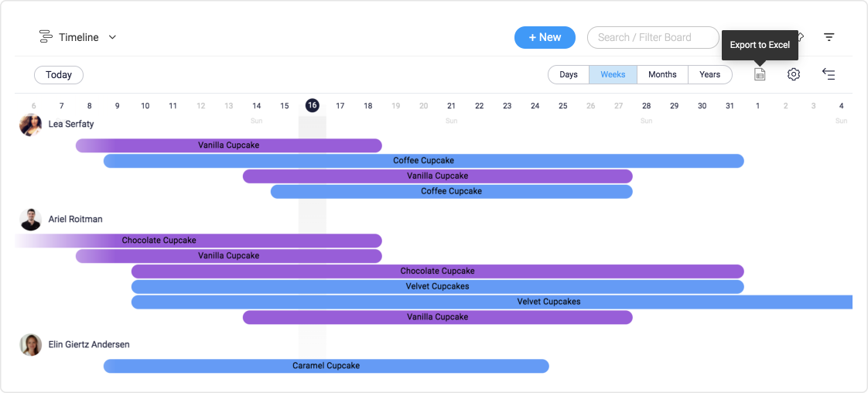Image resolution: width=868 pixels, height=393 pixels.
Task: Click the collapse groups arrow icon
Action: 829,74
